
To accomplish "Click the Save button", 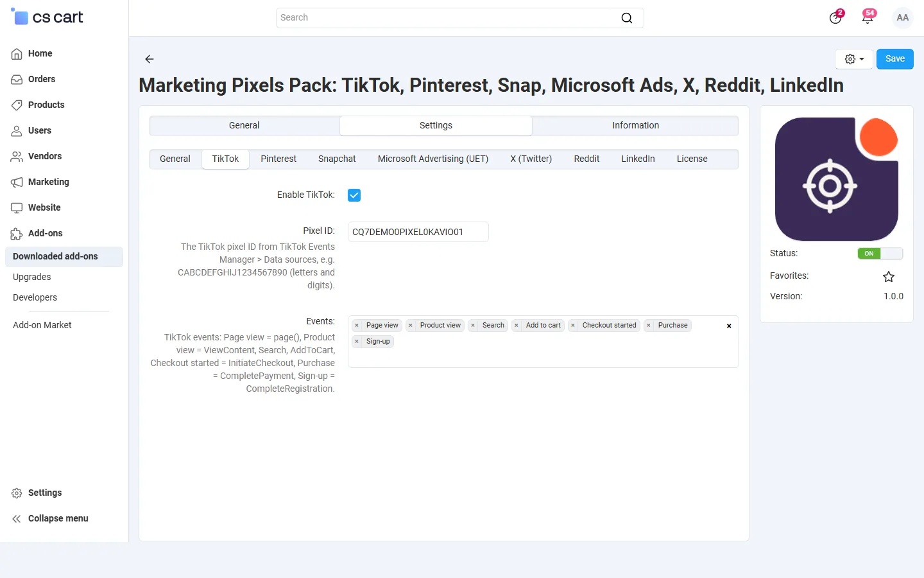I will point(895,59).
